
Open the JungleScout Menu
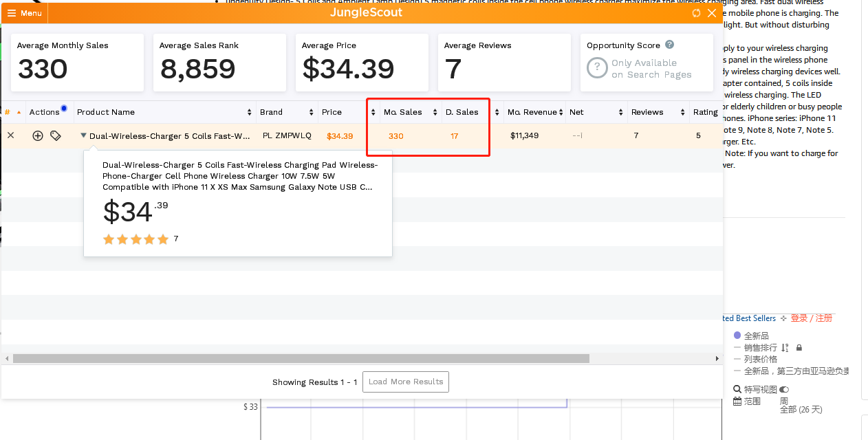coord(24,13)
